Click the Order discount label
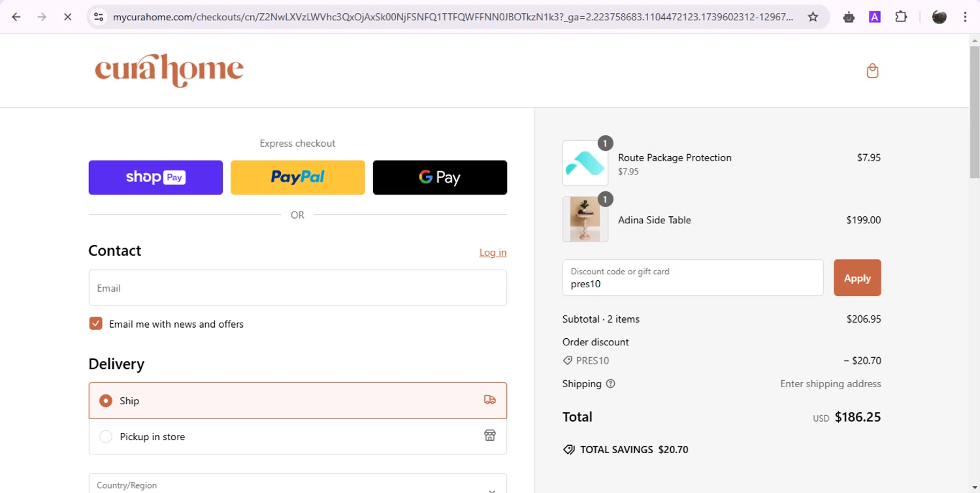The width and height of the screenshot is (980, 493). pos(595,342)
